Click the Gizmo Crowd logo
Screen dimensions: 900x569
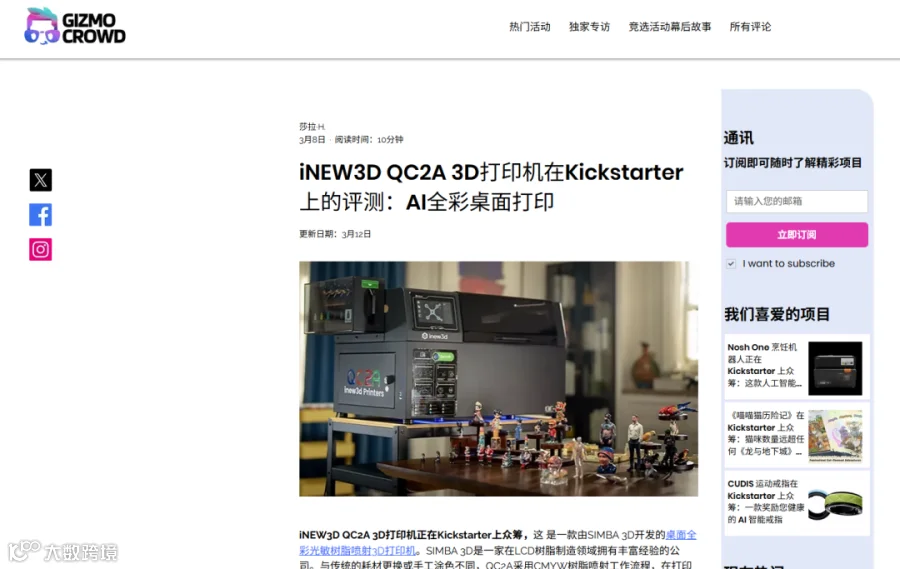pos(75,27)
